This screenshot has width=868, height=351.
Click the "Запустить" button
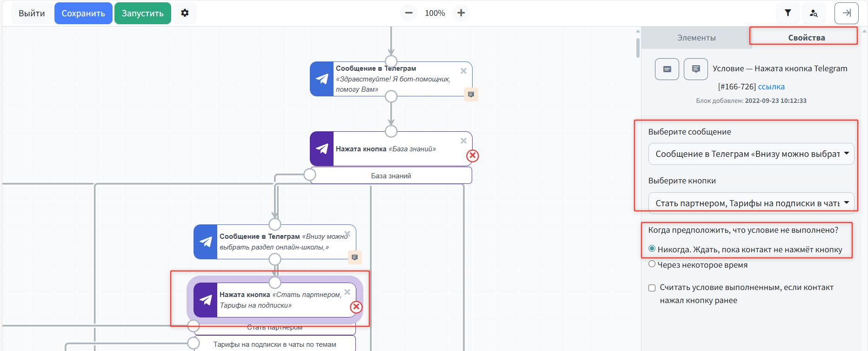142,13
